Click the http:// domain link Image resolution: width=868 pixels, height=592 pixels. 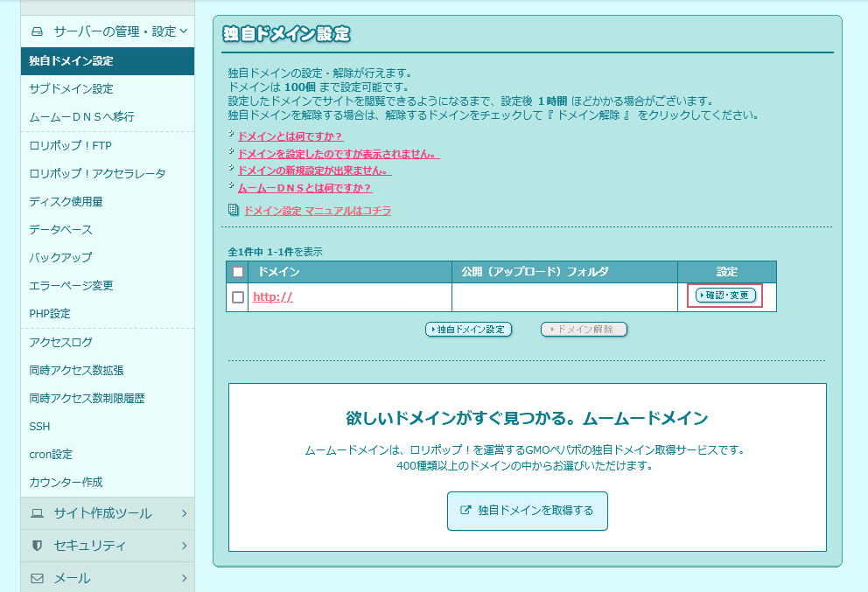coord(272,297)
